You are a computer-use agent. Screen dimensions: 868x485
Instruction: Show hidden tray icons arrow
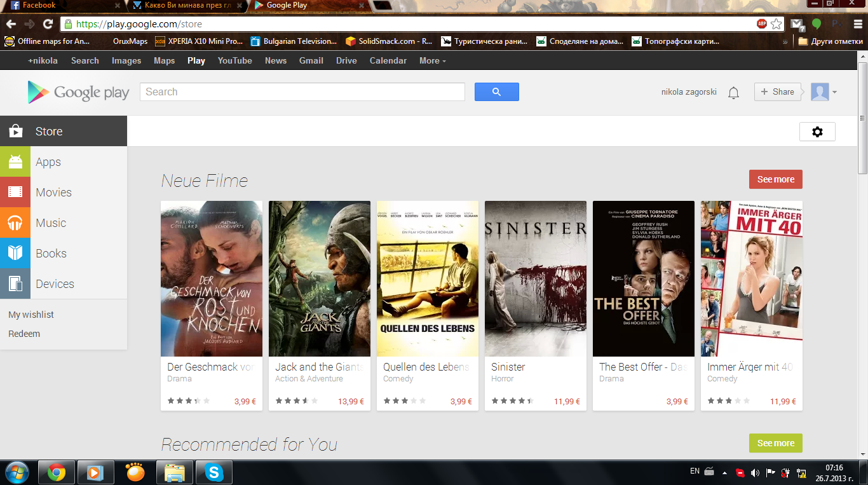(x=725, y=473)
